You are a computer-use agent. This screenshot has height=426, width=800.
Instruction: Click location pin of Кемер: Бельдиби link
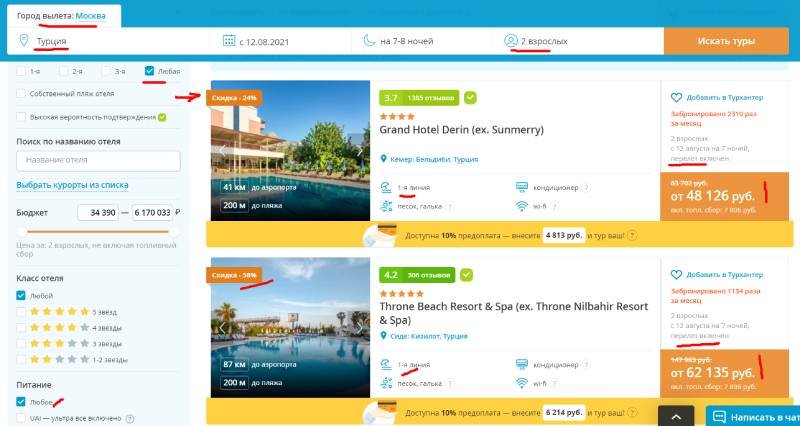pos(384,159)
